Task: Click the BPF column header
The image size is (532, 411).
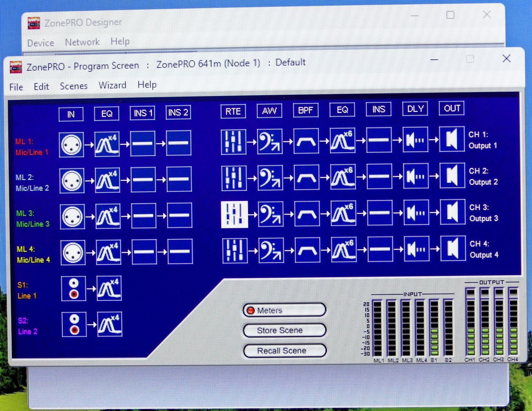Action: pyautogui.click(x=306, y=110)
